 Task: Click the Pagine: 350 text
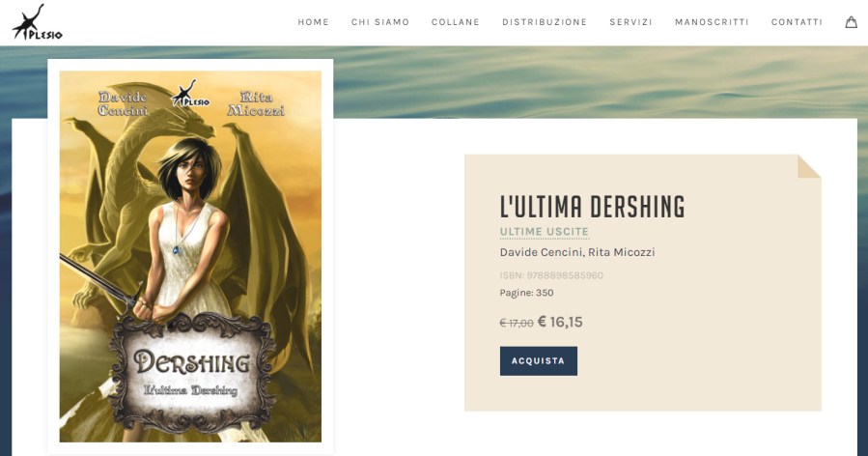[x=526, y=293]
